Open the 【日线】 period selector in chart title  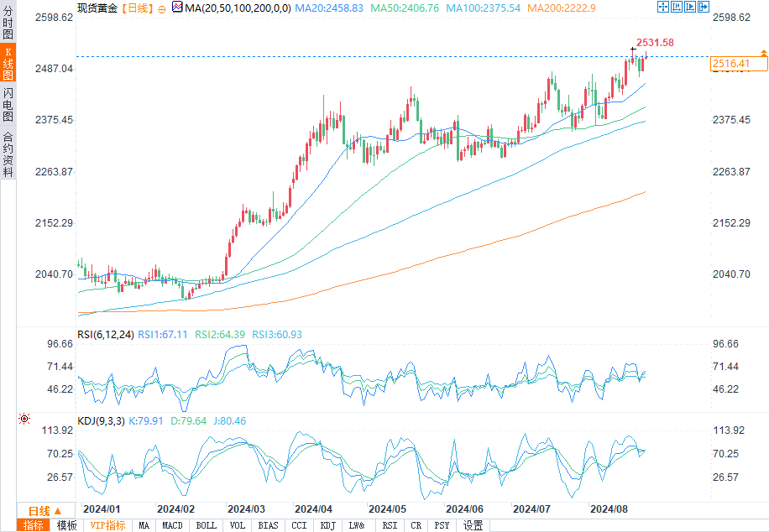pyautogui.click(x=134, y=8)
